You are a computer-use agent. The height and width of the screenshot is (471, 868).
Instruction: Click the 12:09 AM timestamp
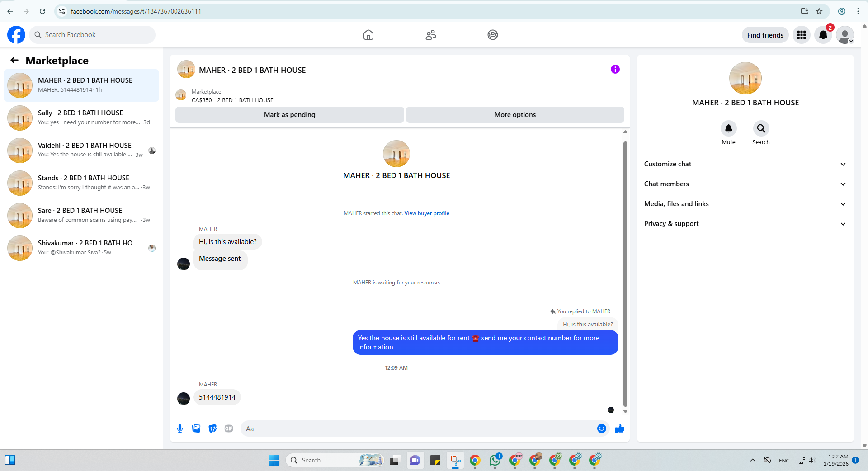[x=396, y=368]
